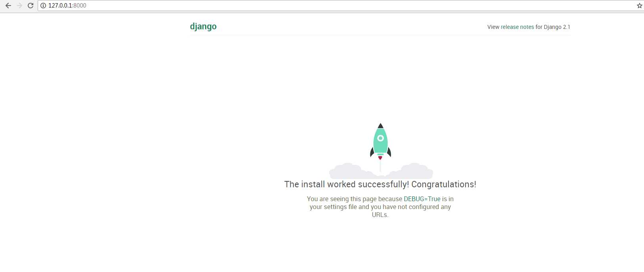The width and height of the screenshot is (644, 272).
Task: Click the browser back arrow
Action: pos(8,6)
